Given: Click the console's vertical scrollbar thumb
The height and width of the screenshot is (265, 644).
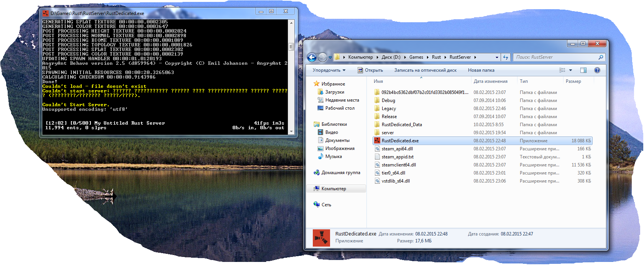Looking at the screenshot, I should click(x=291, y=47).
